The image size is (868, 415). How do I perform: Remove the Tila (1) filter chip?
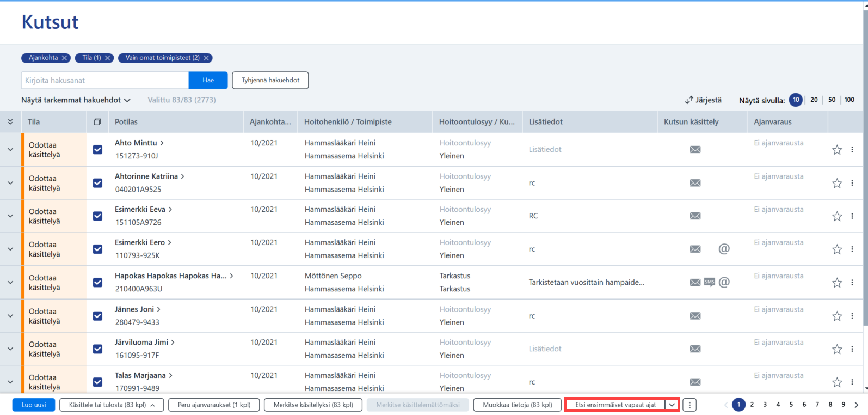coord(107,58)
